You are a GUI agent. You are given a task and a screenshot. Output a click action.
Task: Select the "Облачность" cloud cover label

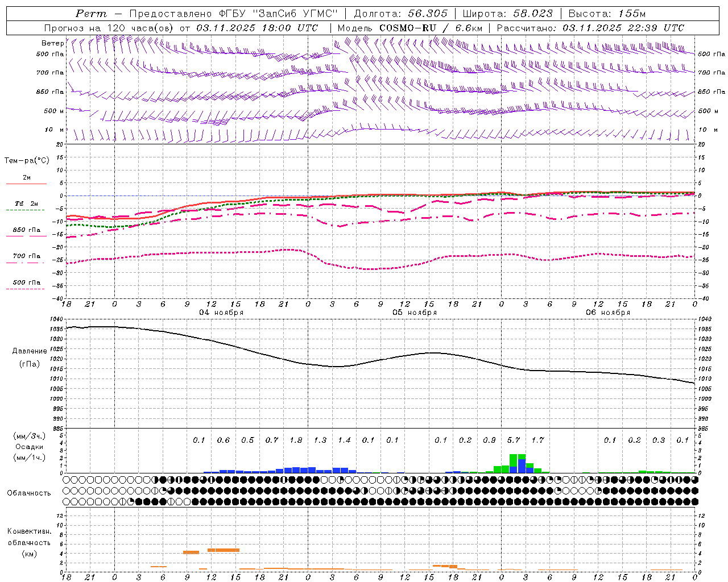[x=29, y=493]
